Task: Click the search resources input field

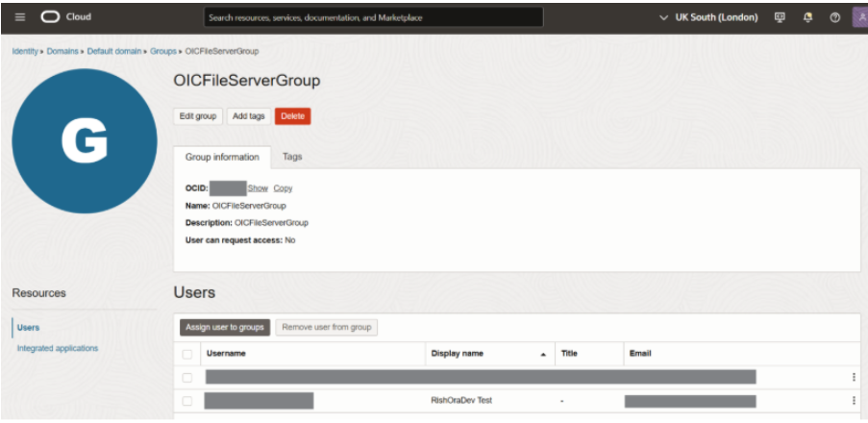Action: click(x=374, y=17)
